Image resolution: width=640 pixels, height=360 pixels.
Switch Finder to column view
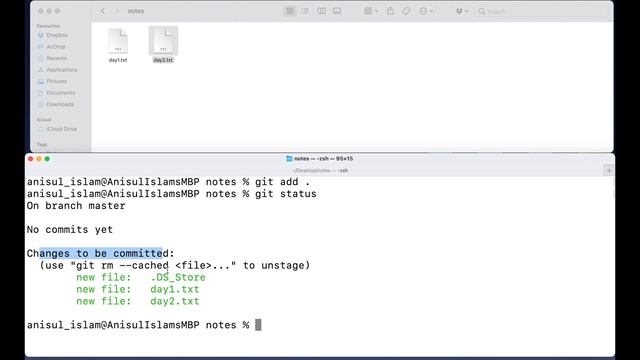point(321,11)
